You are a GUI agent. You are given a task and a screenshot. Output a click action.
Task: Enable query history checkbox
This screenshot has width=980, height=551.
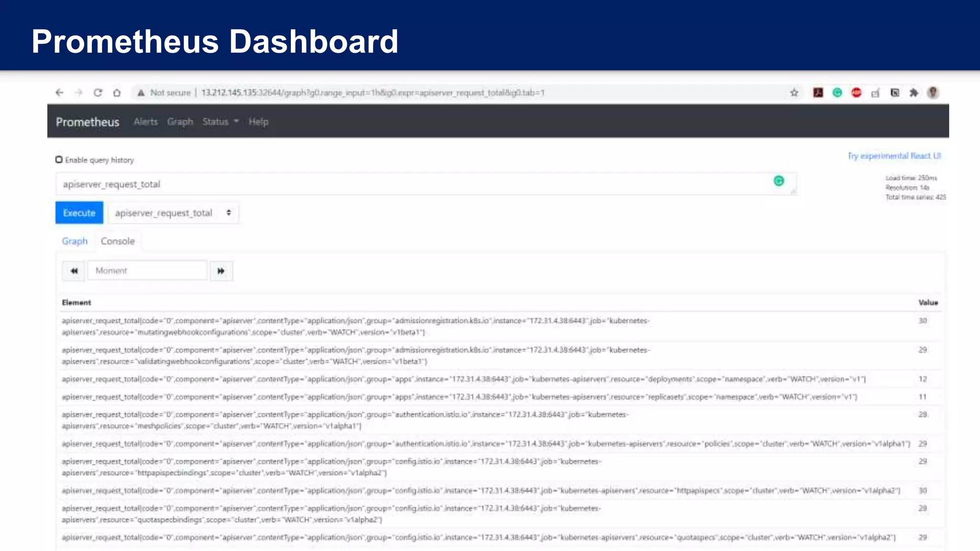(x=59, y=159)
